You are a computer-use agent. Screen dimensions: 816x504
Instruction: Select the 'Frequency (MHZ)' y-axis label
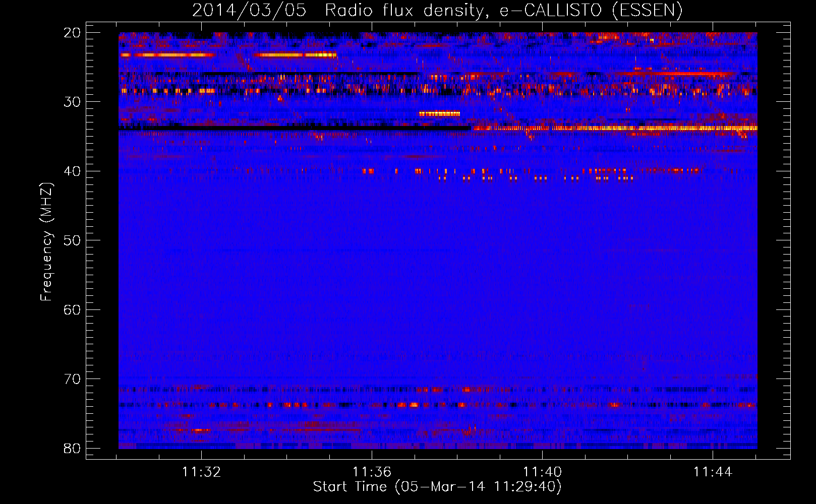click(x=46, y=242)
